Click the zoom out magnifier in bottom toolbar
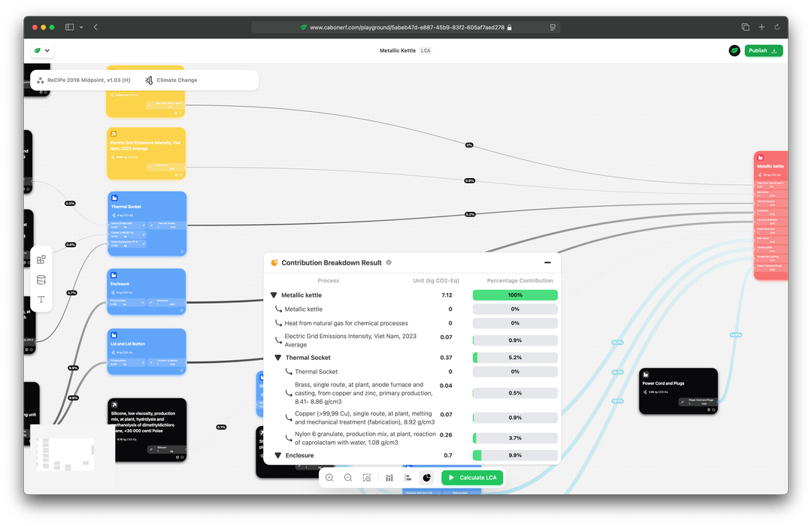Screen dimensions: 812x526 coord(348,477)
